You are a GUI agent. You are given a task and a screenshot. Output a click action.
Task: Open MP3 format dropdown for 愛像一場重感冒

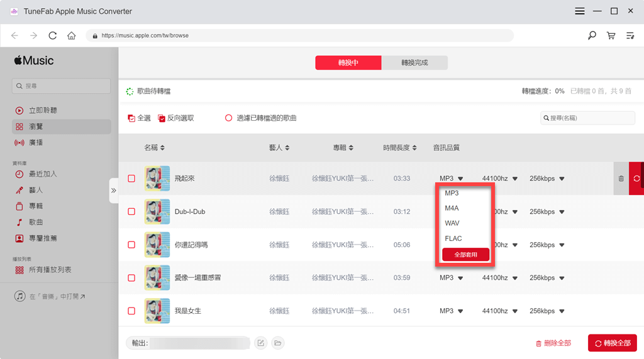pos(452,278)
